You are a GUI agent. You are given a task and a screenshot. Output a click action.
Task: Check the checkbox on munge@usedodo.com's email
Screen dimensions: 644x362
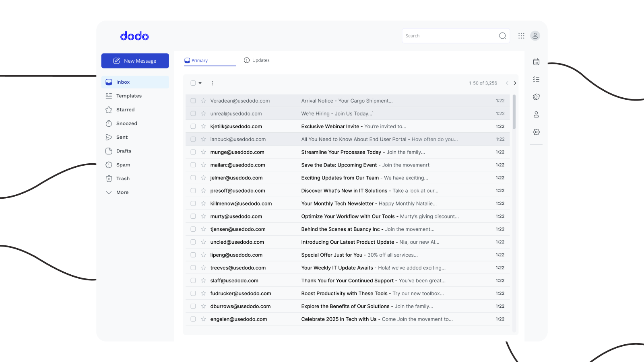coord(193,152)
